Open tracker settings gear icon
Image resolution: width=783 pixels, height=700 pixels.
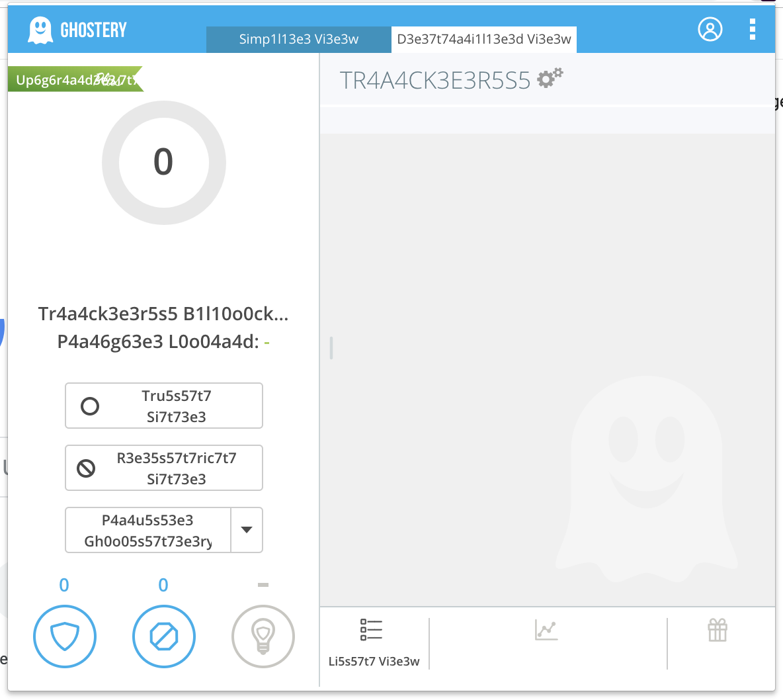(550, 78)
